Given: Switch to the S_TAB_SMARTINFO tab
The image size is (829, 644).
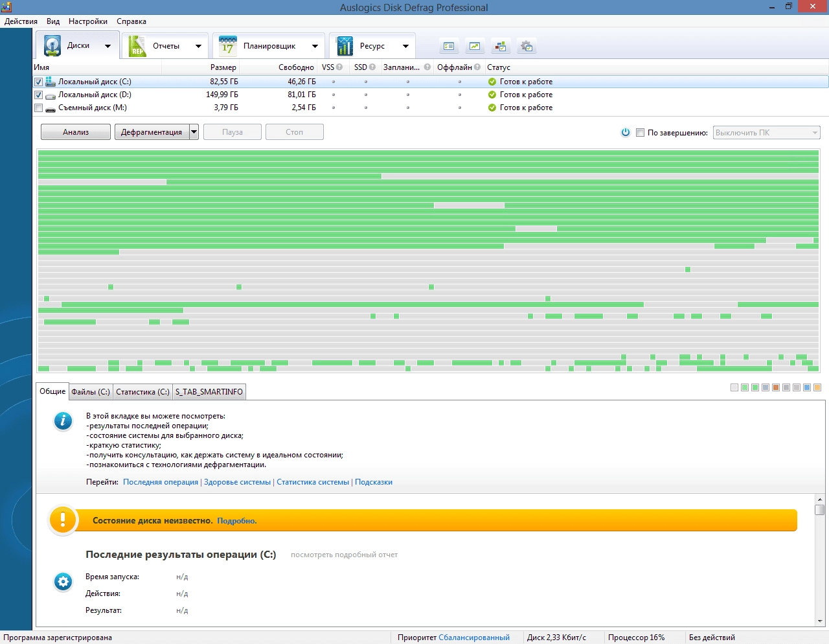Looking at the screenshot, I should click(x=209, y=392).
